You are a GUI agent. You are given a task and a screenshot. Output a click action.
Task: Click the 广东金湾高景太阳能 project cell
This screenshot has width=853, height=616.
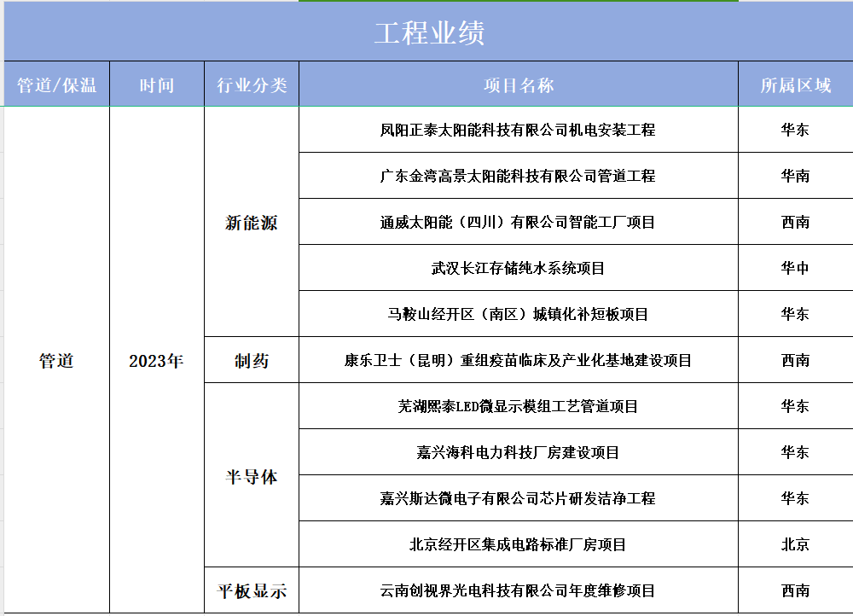point(518,176)
